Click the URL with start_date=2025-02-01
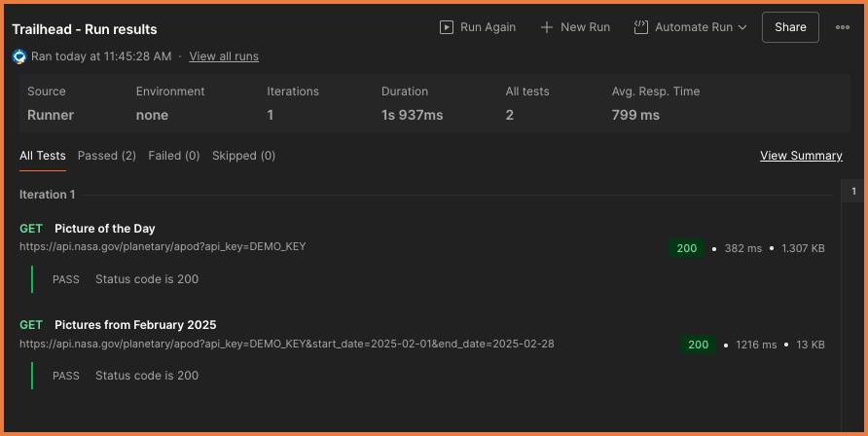Screen dimensions: 868x436 (287, 344)
